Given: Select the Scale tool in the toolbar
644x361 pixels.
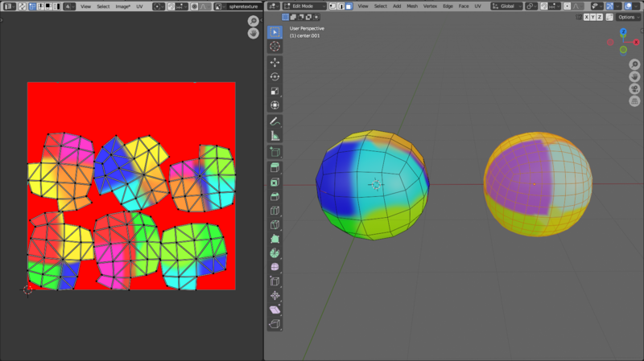Looking at the screenshot, I should click(275, 91).
